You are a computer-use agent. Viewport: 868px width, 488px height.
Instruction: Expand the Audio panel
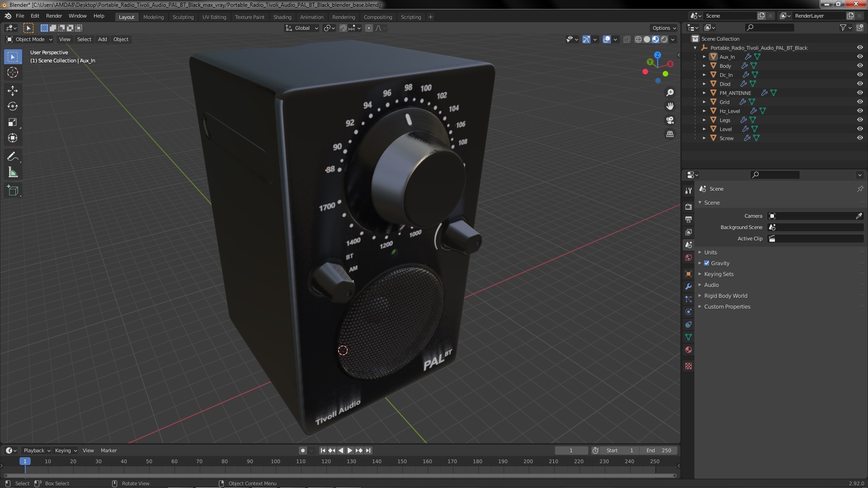coord(711,285)
